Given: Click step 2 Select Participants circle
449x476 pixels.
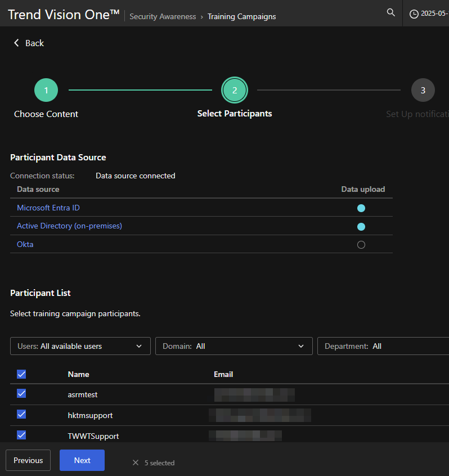Looking at the screenshot, I should [235, 90].
